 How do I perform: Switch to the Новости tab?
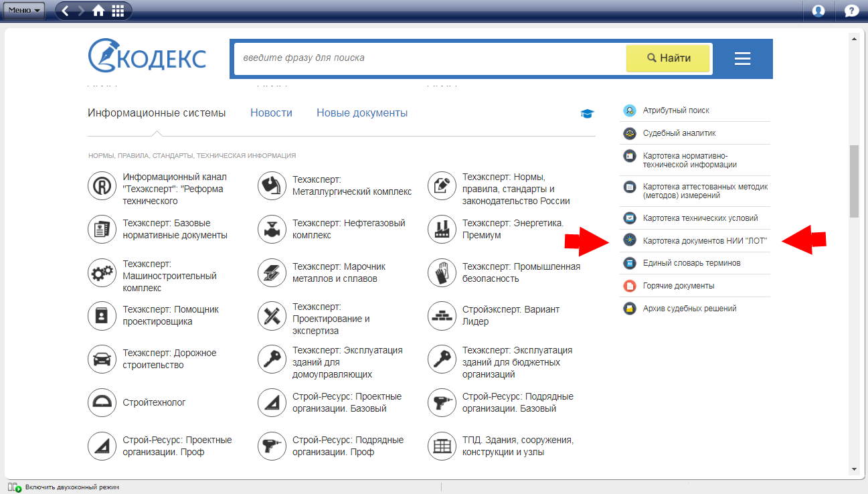[271, 113]
